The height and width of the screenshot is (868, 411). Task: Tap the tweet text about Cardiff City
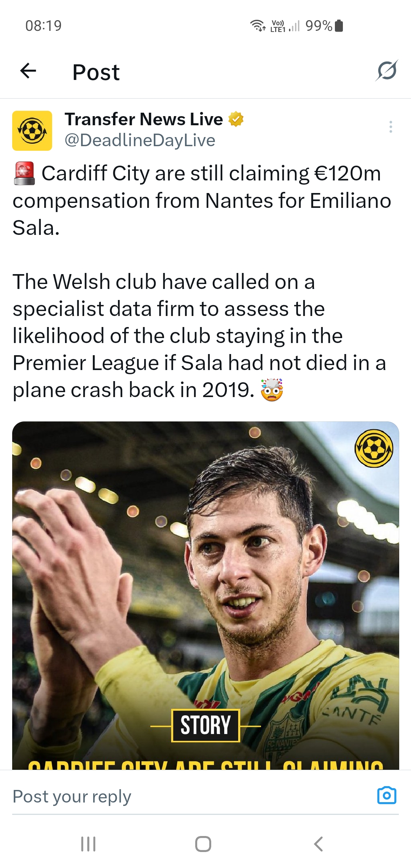(x=202, y=282)
